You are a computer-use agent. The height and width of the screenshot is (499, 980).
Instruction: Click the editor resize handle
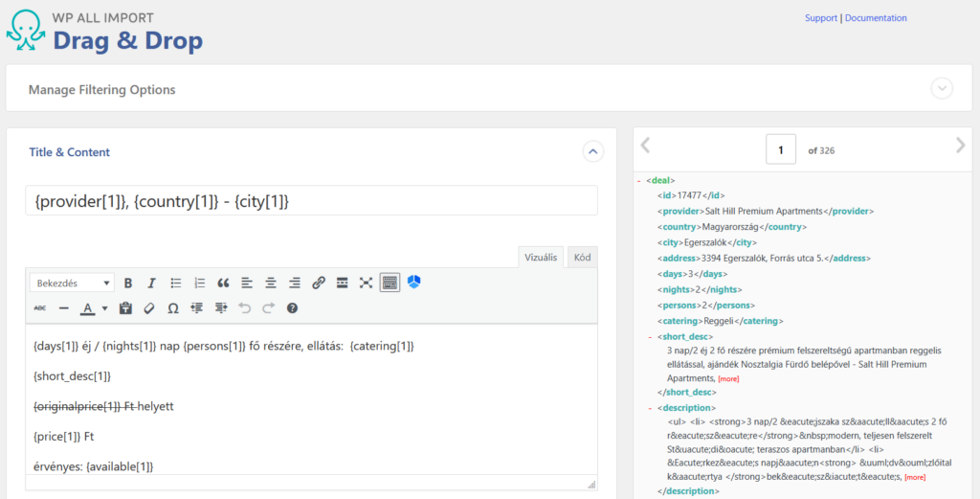coord(591,485)
